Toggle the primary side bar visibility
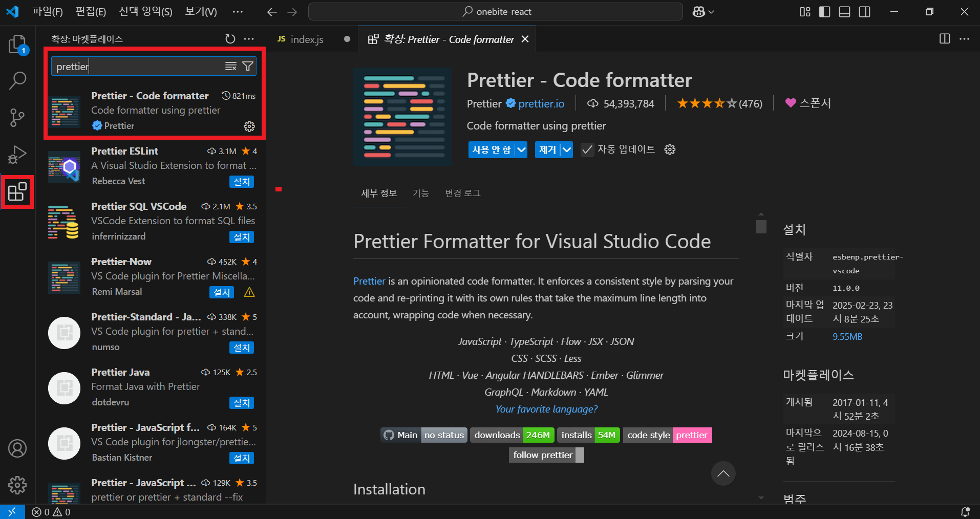The image size is (980, 519). [x=825, y=12]
